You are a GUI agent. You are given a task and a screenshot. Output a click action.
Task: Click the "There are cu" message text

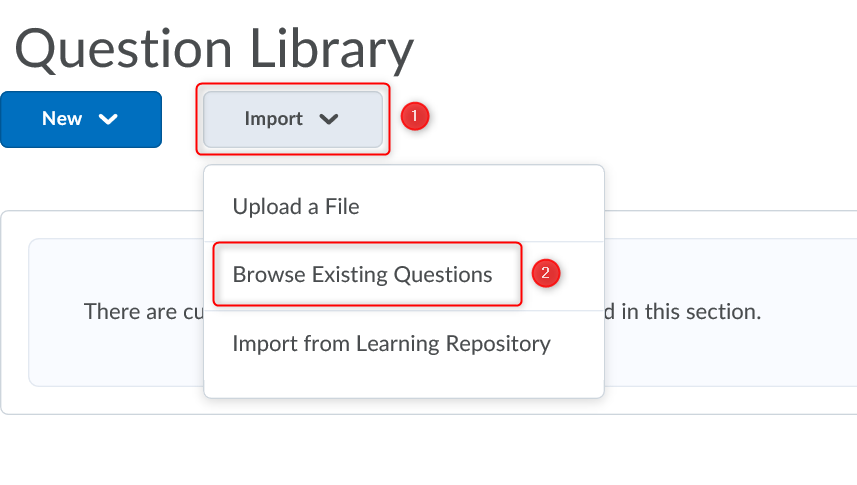pos(140,311)
